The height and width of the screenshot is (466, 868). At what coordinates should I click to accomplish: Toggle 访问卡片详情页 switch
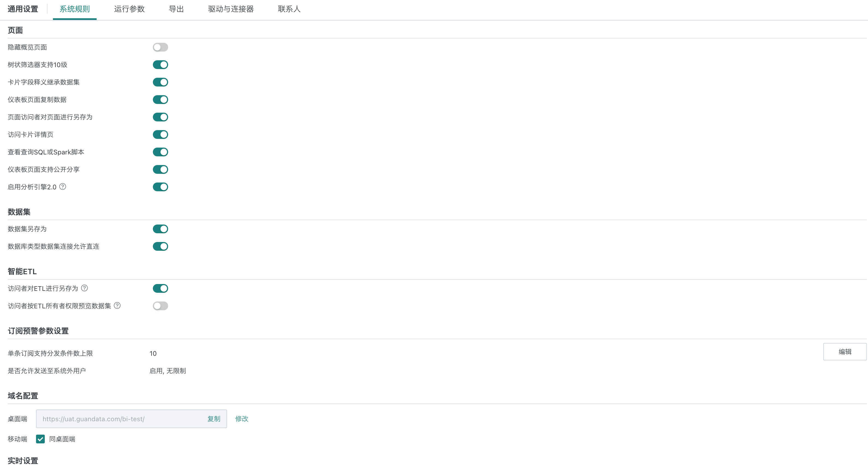click(160, 135)
